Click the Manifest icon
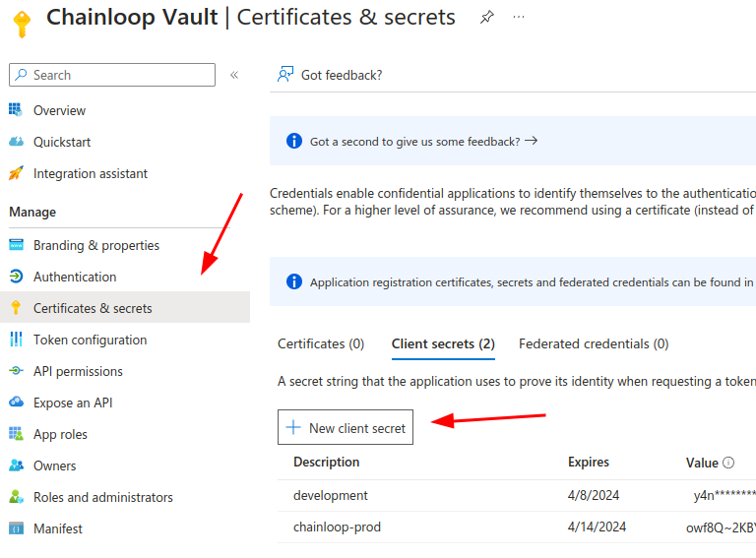Screen dimensions: 756x558 [16, 528]
